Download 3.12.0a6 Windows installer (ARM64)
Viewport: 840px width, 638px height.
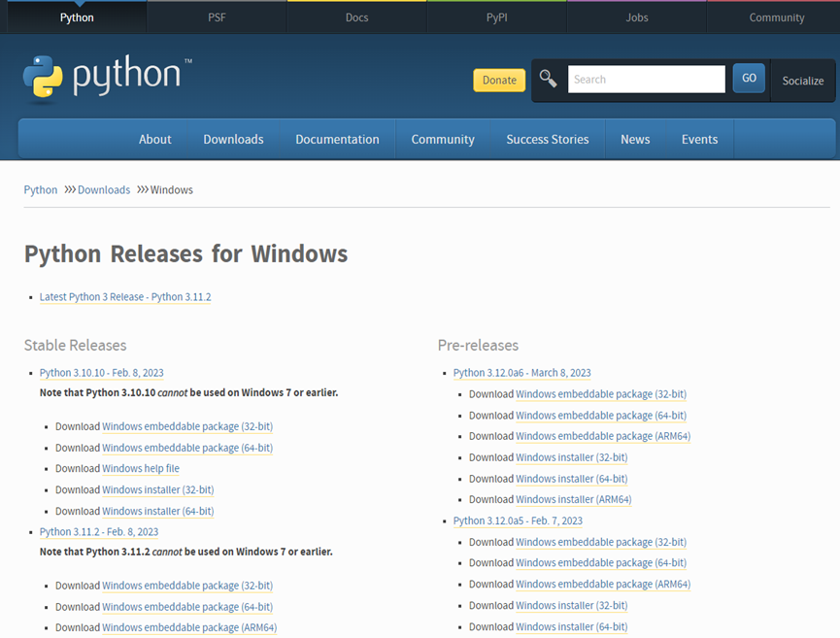[x=574, y=500]
